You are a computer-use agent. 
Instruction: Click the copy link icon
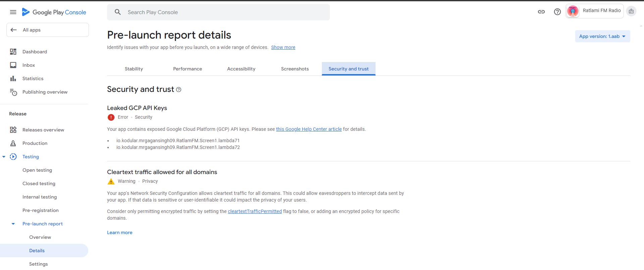[x=541, y=12]
